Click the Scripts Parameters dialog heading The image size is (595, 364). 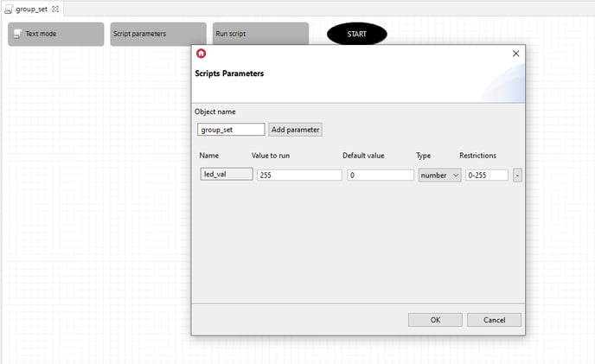click(x=229, y=73)
